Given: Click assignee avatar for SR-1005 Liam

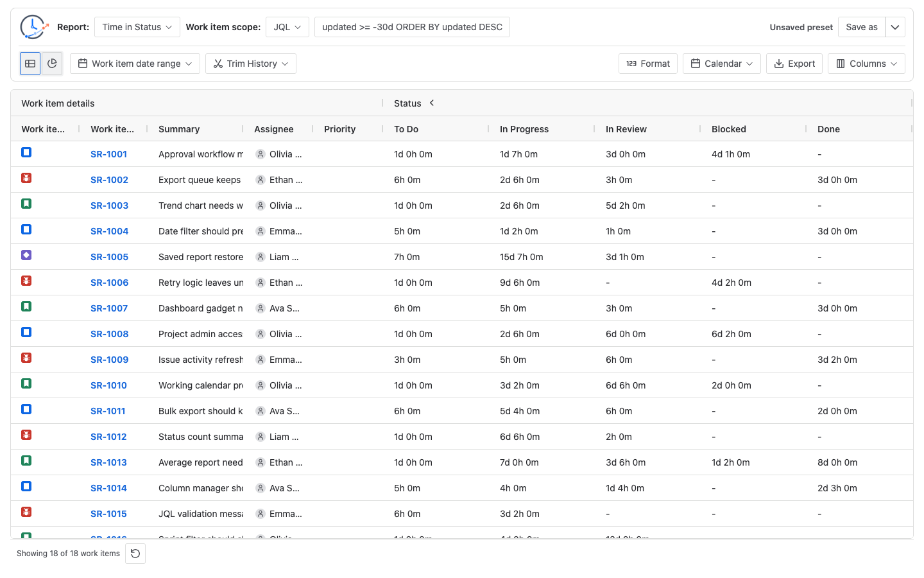Looking at the screenshot, I should click(261, 257).
